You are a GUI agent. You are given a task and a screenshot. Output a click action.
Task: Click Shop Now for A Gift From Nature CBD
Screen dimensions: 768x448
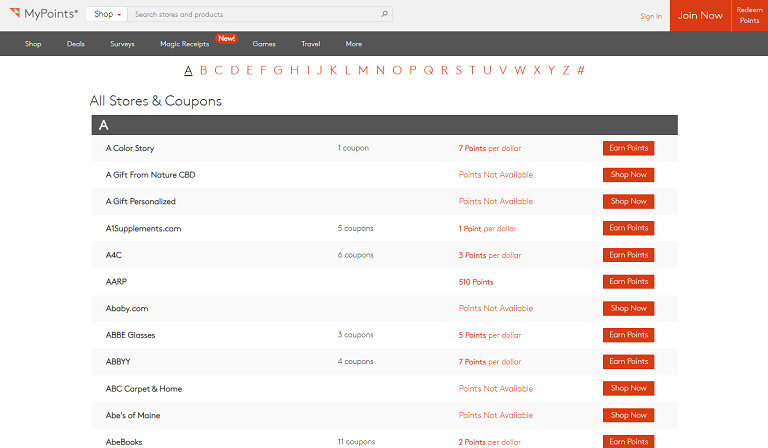(628, 175)
